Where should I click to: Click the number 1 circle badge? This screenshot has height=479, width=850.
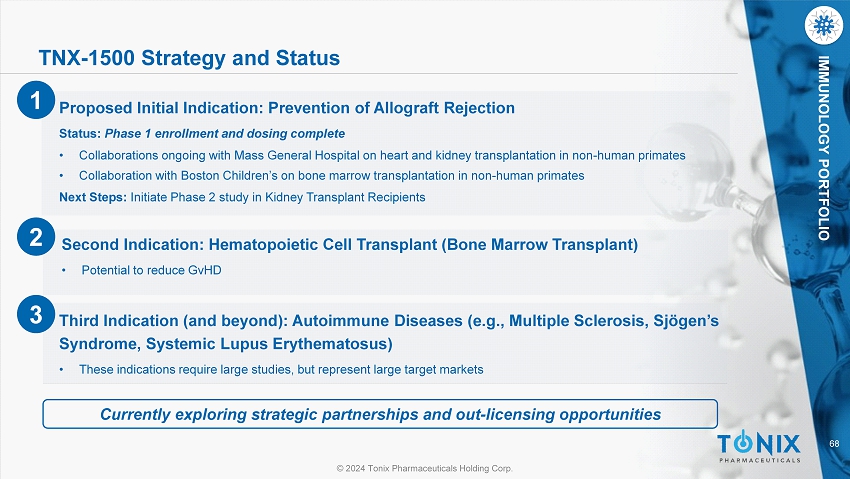[35, 100]
